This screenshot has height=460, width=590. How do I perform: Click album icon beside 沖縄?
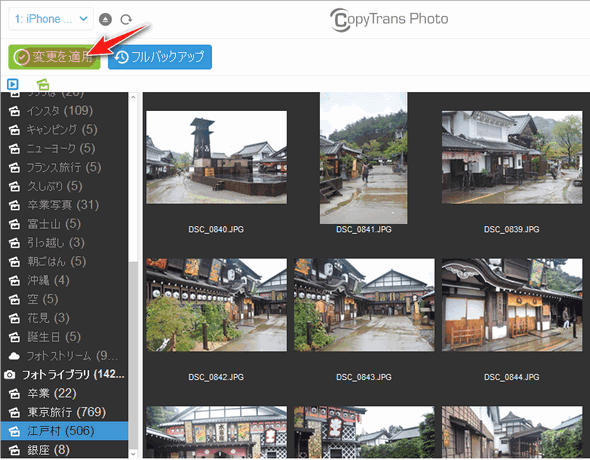click(x=14, y=281)
